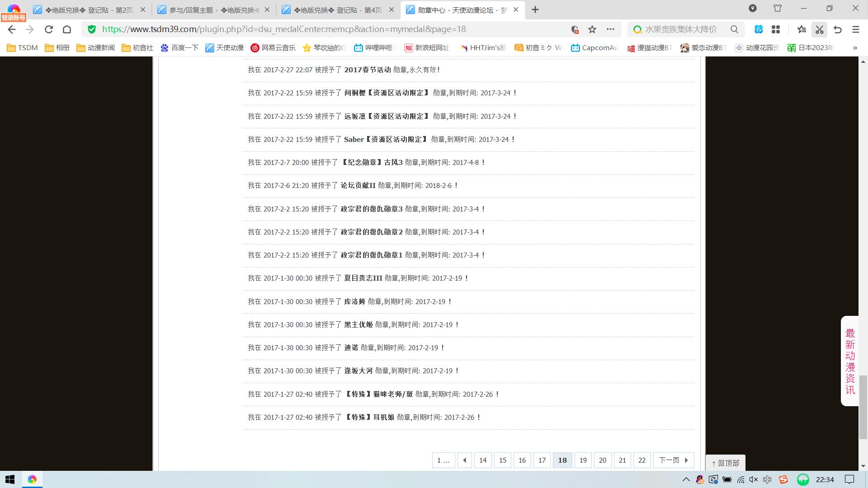Click 下一页 next page button
Image resolution: width=868 pixels, height=488 pixels.
[x=673, y=460]
